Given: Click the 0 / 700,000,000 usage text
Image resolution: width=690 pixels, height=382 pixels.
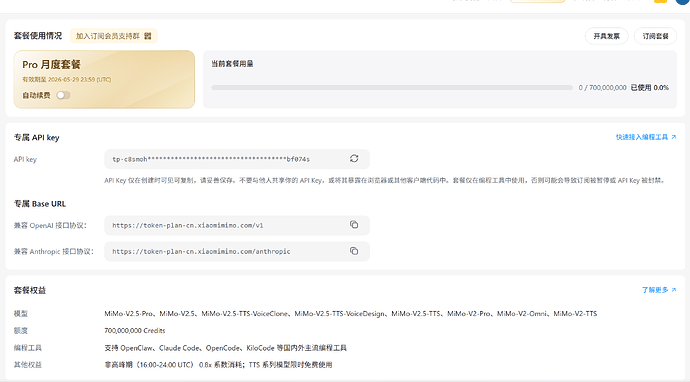Looking at the screenshot, I should pos(602,88).
